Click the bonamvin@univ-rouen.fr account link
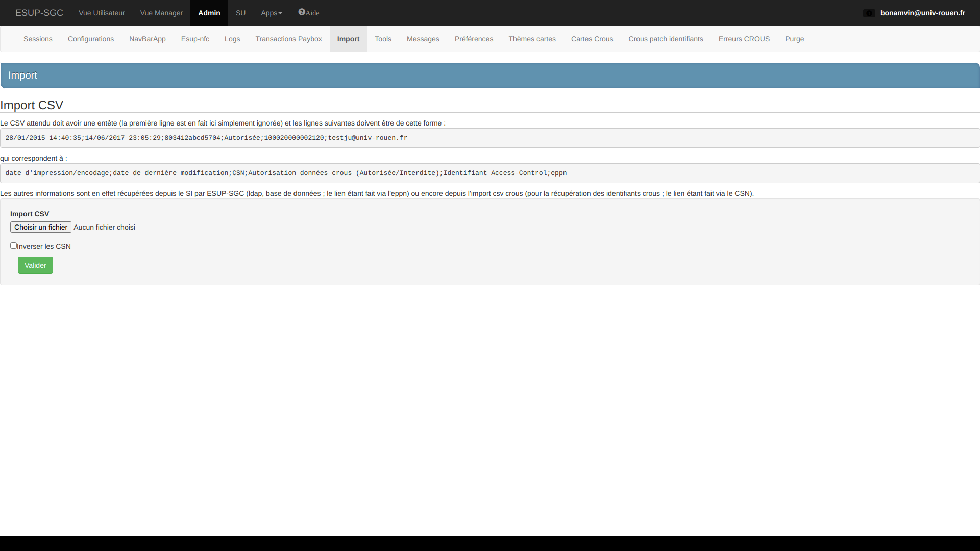Screen dimensions: 980x551 [922, 13]
